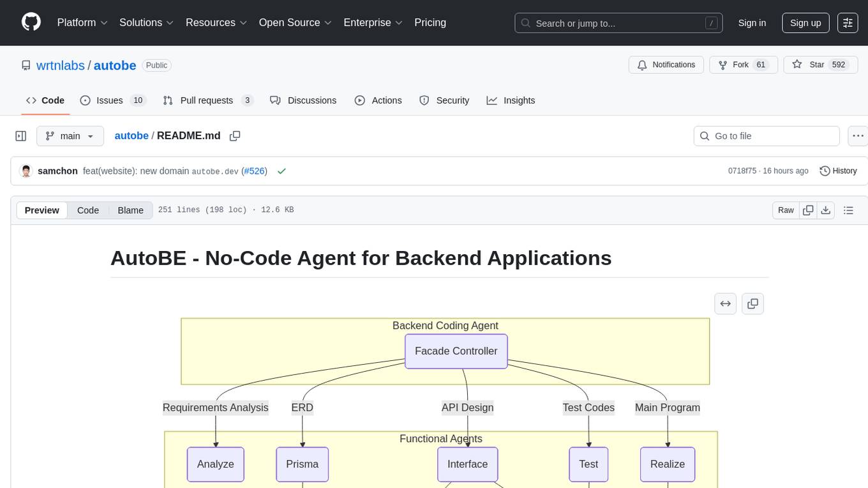868x488 pixels.
Task: Click the Sign up button
Action: pos(805,23)
